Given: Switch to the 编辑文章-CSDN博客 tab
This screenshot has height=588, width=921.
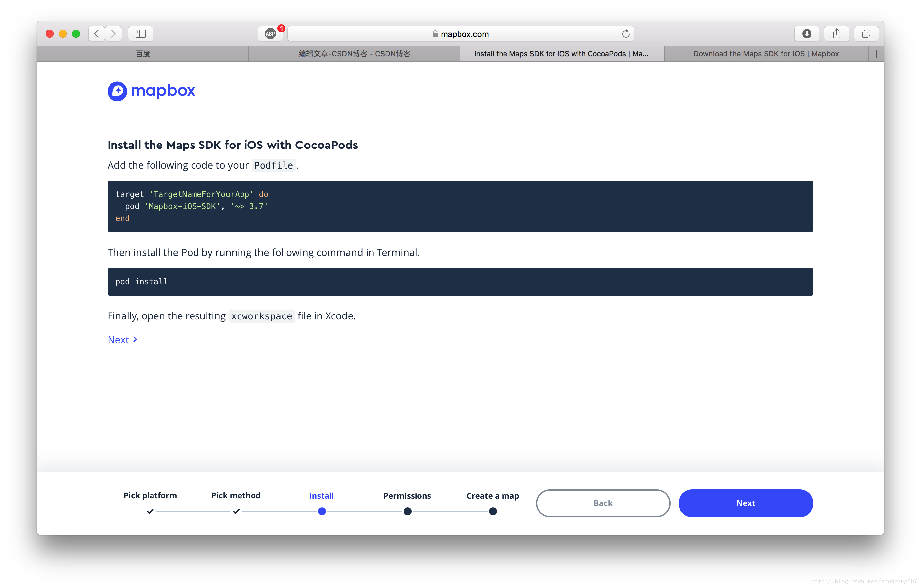Looking at the screenshot, I should tap(354, 54).
